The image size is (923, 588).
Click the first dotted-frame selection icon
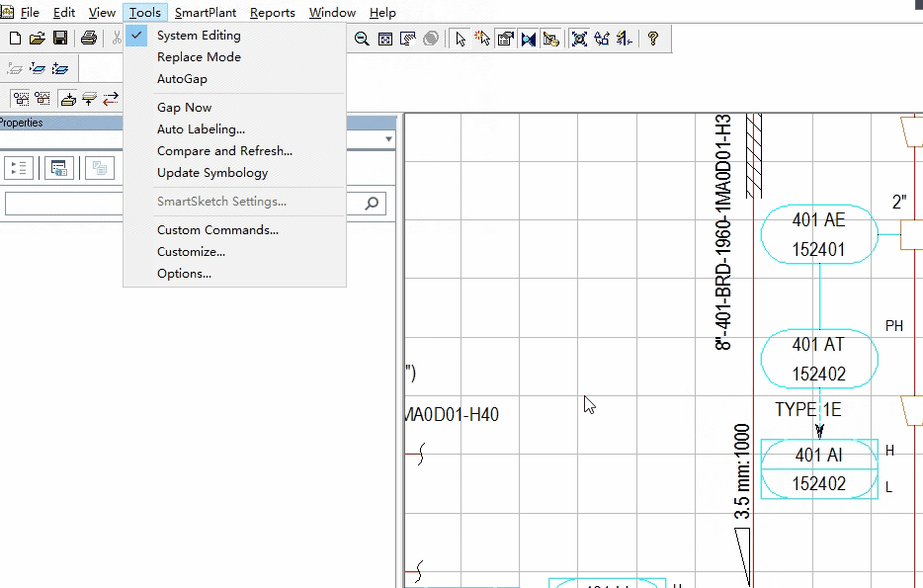21,98
